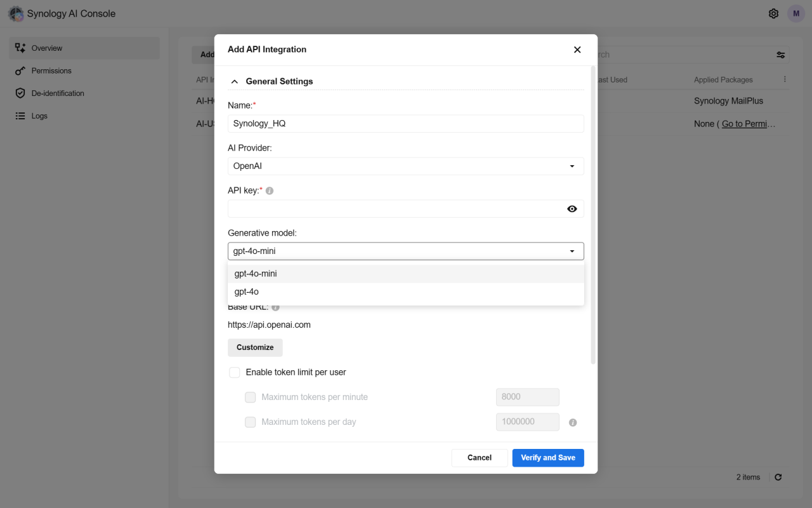Image resolution: width=812 pixels, height=508 pixels.
Task: Reveal the API key with the eye icon
Action: pos(572,208)
